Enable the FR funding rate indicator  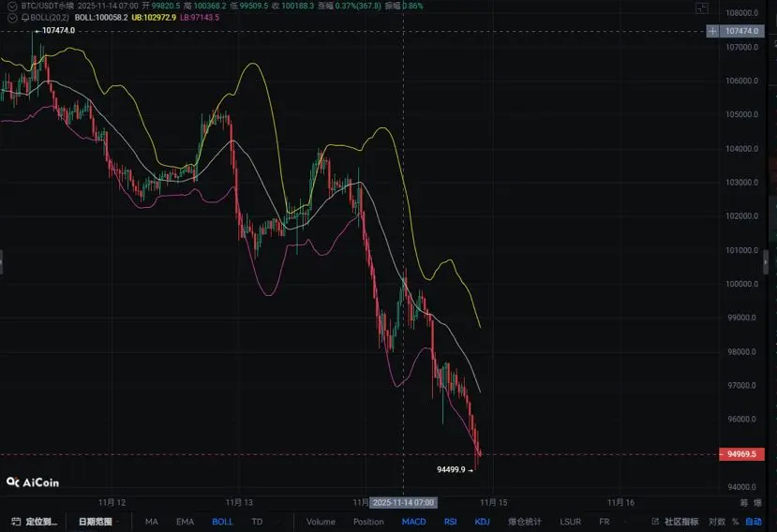pos(604,522)
